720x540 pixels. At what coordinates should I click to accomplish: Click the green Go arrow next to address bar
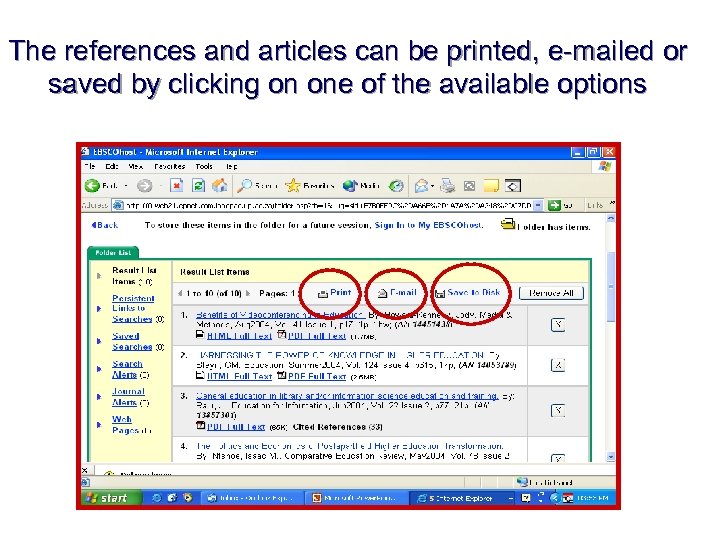coord(554,205)
